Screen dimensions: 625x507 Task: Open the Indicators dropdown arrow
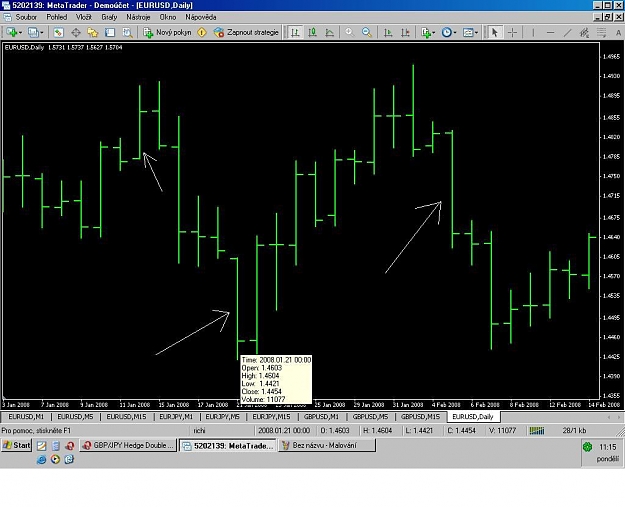click(434, 33)
